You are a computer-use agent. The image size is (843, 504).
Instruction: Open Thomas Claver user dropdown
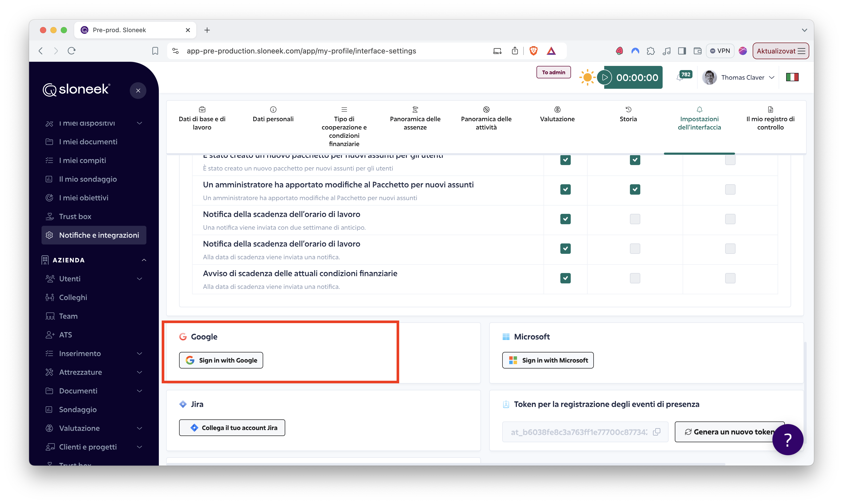pyautogui.click(x=738, y=77)
